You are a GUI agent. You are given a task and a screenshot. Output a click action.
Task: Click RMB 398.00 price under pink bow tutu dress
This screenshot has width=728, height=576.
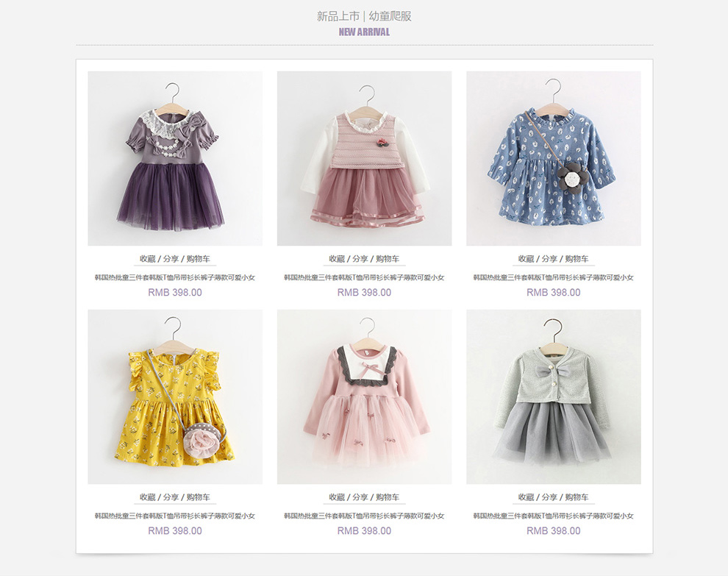click(x=365, y=530)
